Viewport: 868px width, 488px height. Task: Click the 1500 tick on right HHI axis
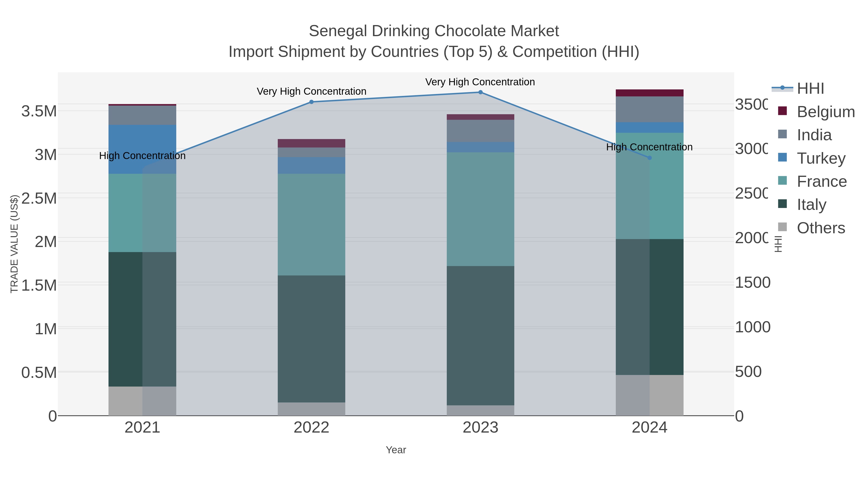tap(753, 282)
